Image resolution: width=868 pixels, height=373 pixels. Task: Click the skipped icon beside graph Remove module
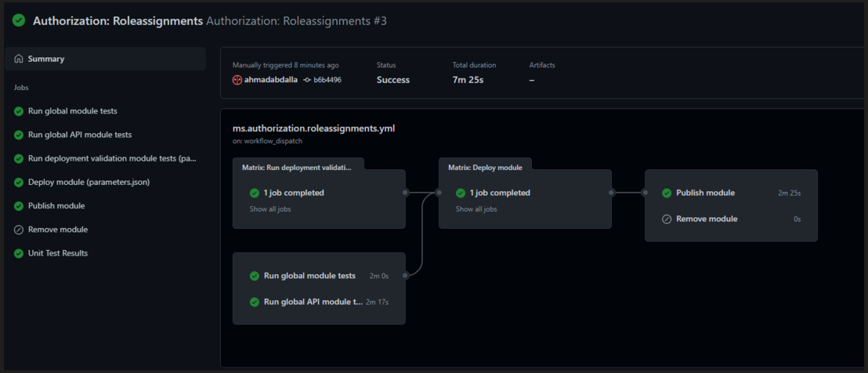pyautogui.click(x=667, y=219)
